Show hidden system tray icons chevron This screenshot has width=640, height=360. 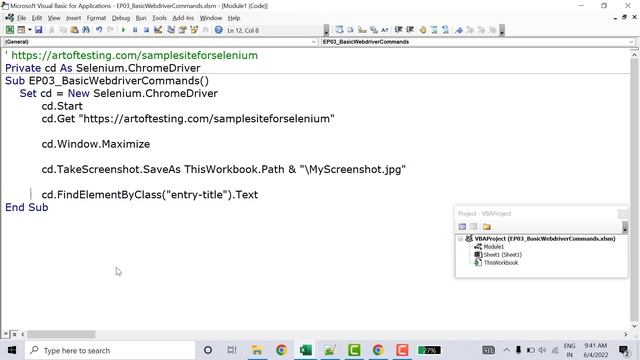(x=507, y=350)
